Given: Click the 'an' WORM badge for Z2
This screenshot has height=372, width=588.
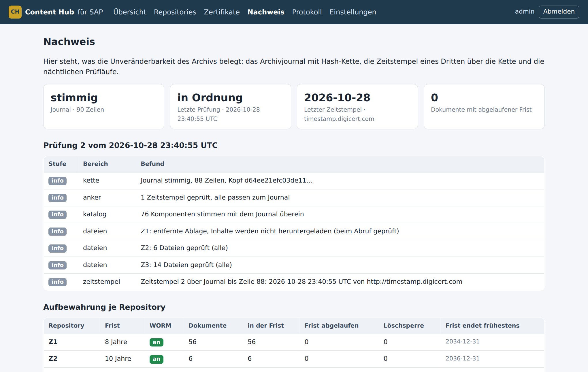Looking at the screenshot, I should click(x=156, y=359).
